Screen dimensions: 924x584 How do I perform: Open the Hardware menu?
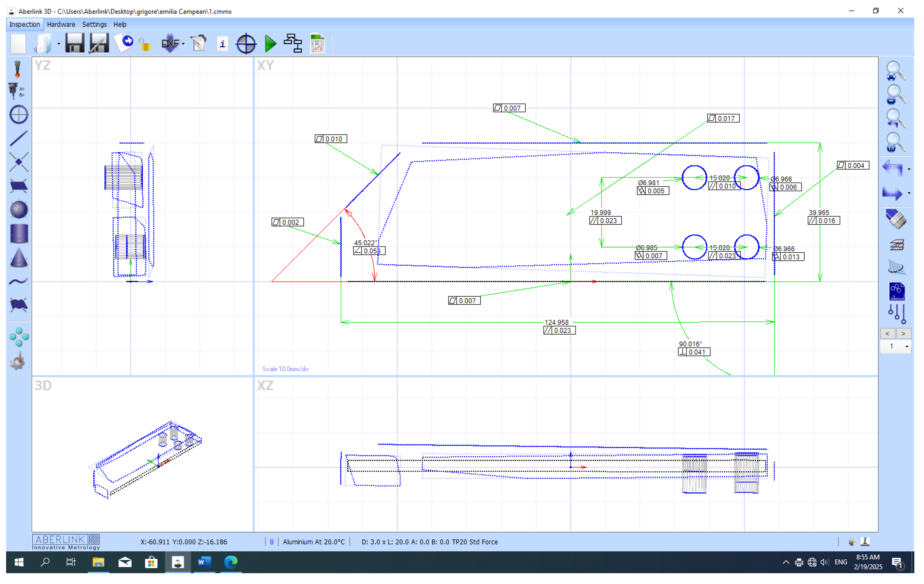pyautogui.click(x=61, y=24)
